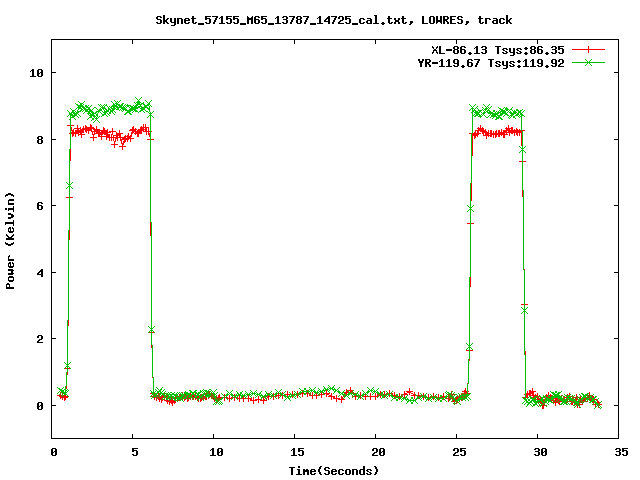Click the Time(Seconds) axis label
640x480 pixels.
[334, 471]
